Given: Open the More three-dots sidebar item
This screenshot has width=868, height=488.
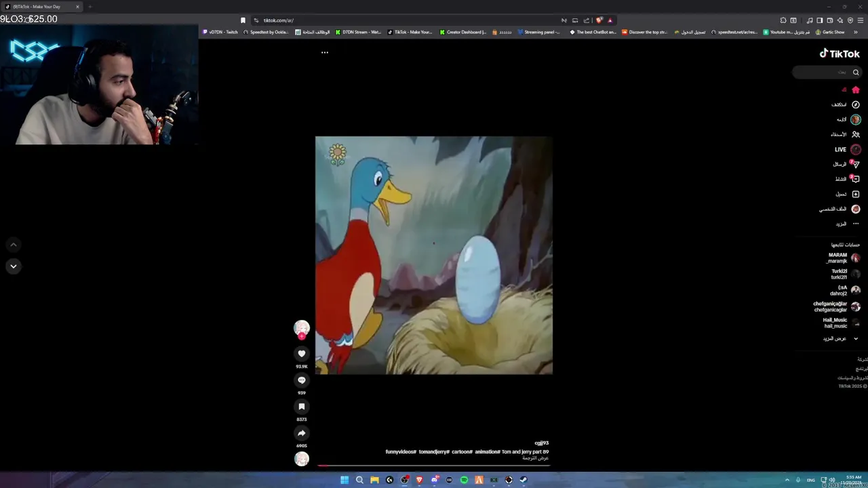Looking at the screenshot, I should [856, 224].
